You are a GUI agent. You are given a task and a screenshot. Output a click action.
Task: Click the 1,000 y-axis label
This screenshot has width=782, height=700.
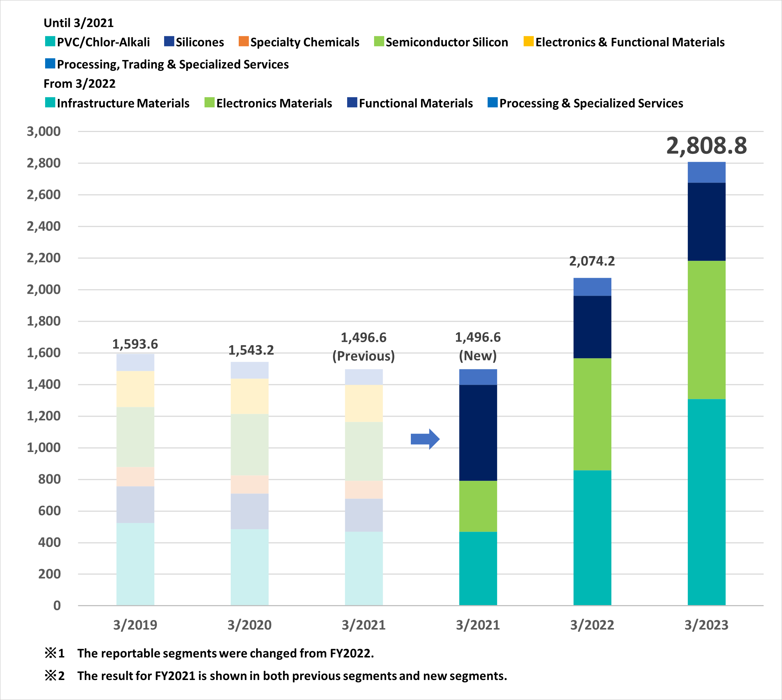tap(44, 448)
